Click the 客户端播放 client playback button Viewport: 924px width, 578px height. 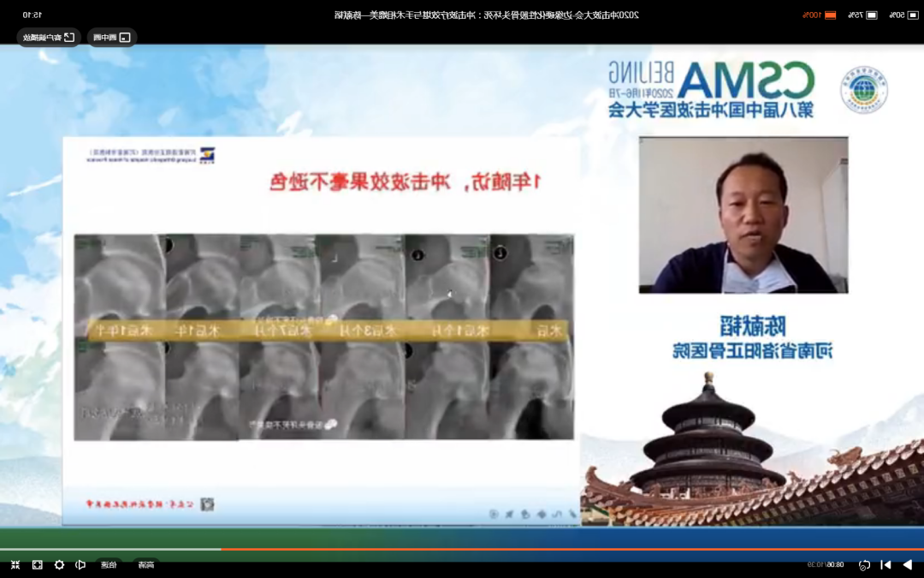coord(48,37)
